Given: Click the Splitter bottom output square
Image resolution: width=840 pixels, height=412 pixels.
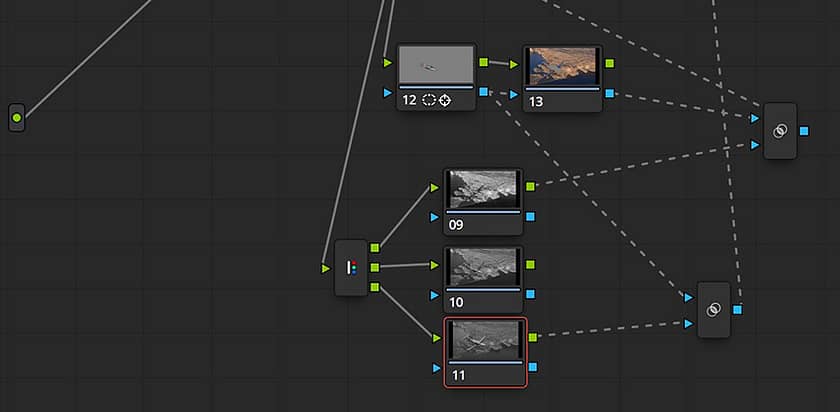Looking at the screenshot, I should tap(375, 287).
